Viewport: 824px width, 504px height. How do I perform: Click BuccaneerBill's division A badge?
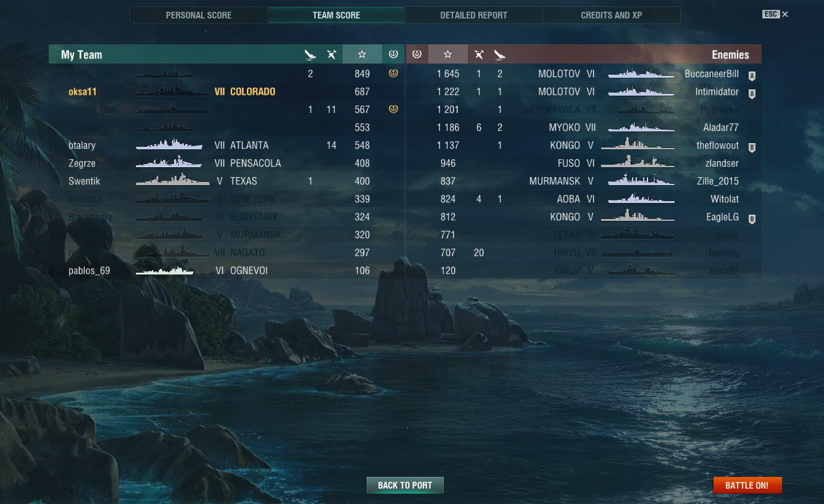(752, 76)
